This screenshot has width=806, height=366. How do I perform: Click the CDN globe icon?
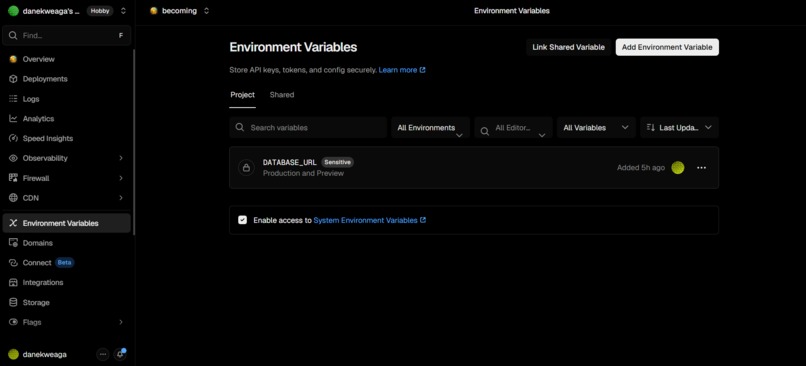pyautogui.click(x=13, y=198)
